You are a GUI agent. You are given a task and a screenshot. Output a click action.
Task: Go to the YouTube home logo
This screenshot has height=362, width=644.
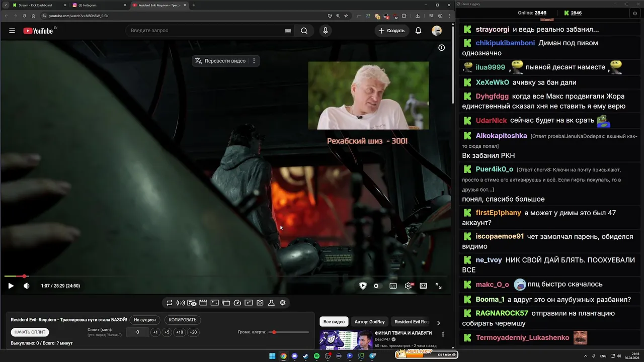38,31
